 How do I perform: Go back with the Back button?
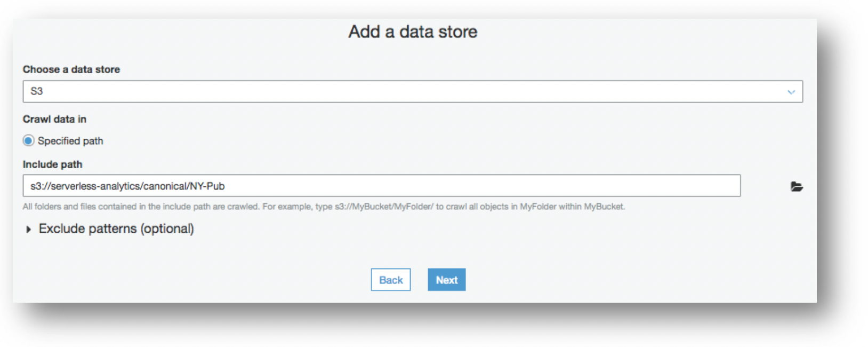coord(391,280)
